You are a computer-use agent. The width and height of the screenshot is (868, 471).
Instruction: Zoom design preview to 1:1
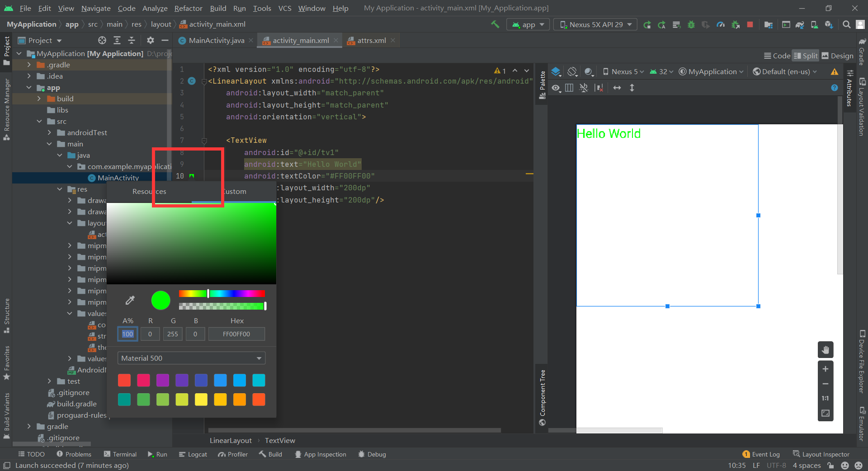pyautogui.click(x=826, y=398)
